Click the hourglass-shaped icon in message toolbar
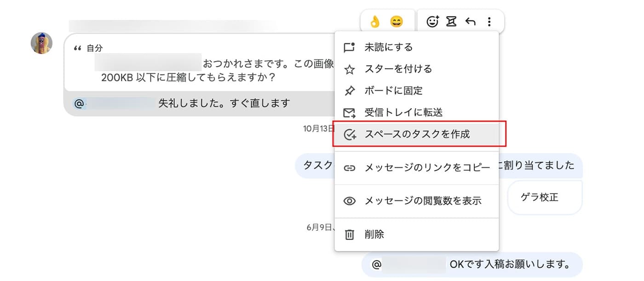The width and height of the screenshot is (644, 281). pyautogui.click(x=451, y=21)
